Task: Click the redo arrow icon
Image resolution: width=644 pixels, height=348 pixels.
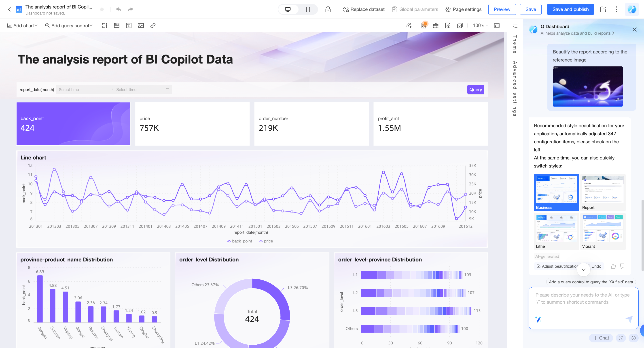Action: (130, 9)
